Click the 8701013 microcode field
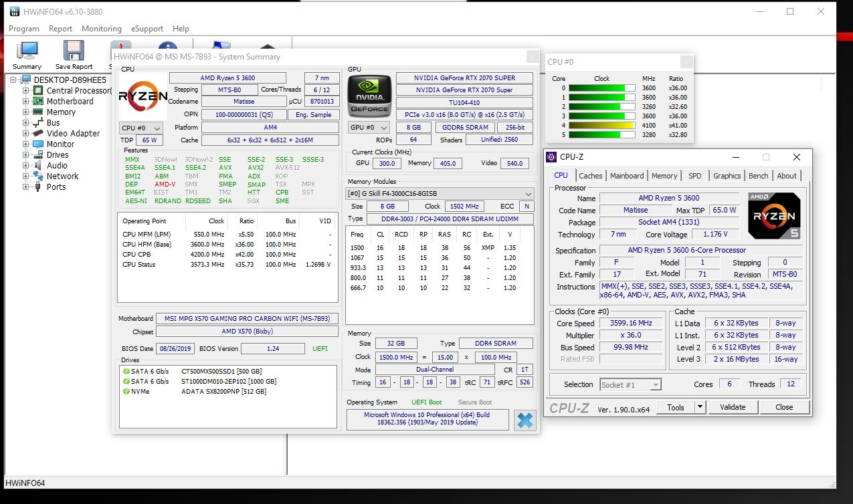Viewport: 853px width, 504px height. click(323, 102)
